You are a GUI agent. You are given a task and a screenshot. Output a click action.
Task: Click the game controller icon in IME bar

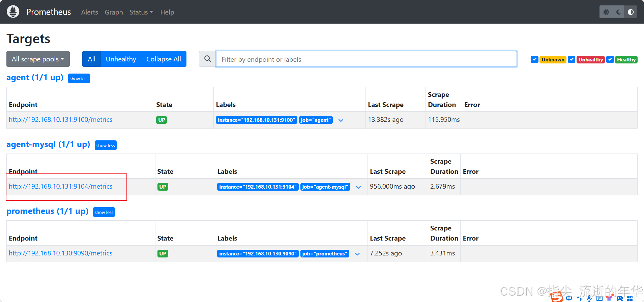click(x=620, y=298)
